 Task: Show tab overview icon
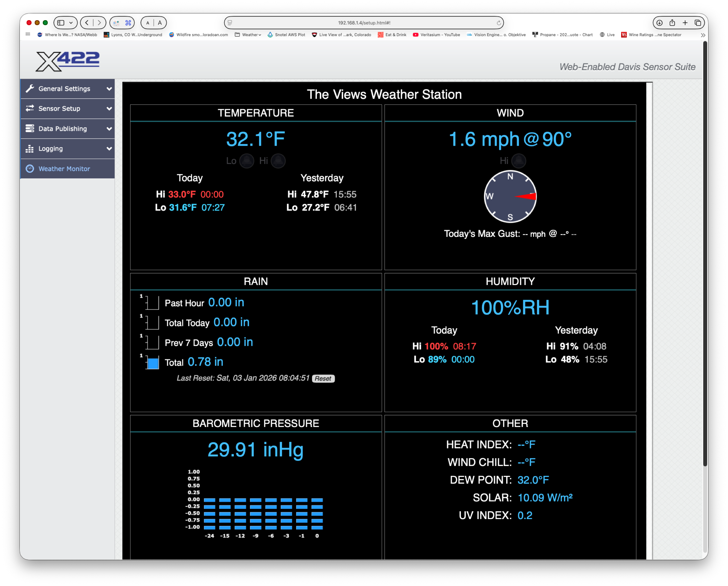(x=698, y=23)
